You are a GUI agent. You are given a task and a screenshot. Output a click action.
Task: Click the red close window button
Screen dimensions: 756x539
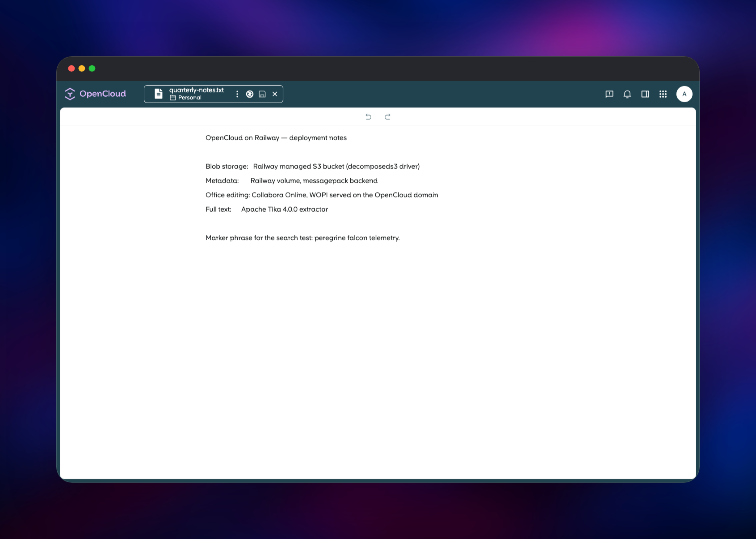[71, 68]
